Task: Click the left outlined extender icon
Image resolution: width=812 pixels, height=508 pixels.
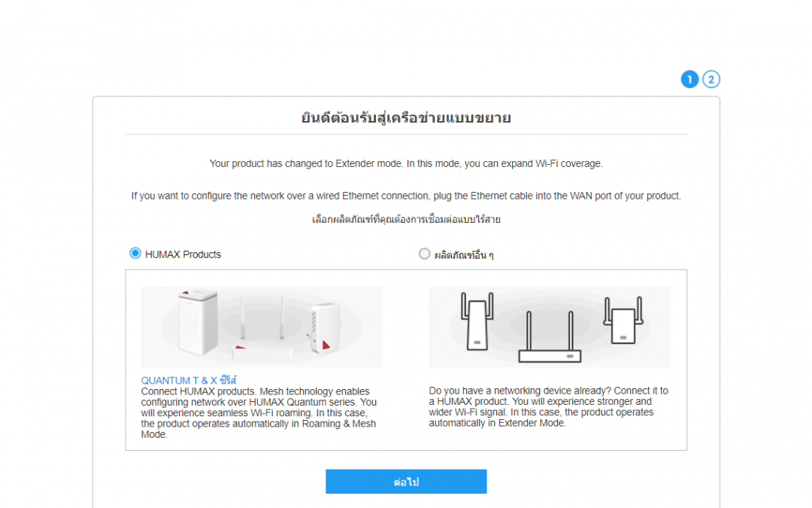Action: (477, 321)
